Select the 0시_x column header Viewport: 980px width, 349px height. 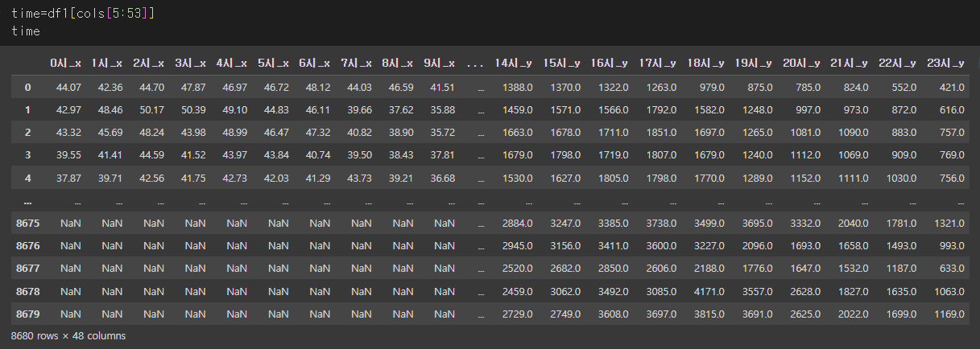(65, 63)
